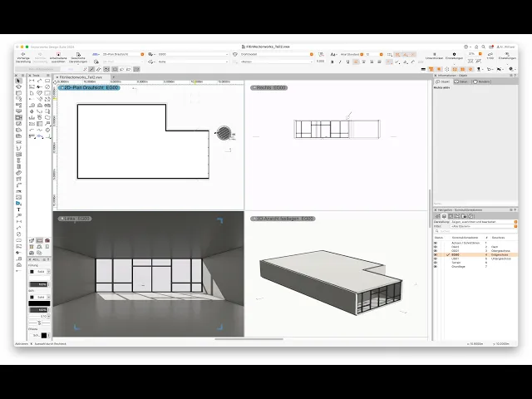Toggle visibility of the EG00 layer

tap(436, 254)
